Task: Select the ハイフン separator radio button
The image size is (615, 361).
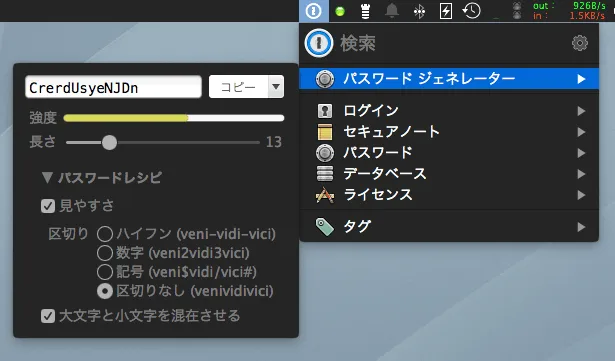Action: click(105, 234)
